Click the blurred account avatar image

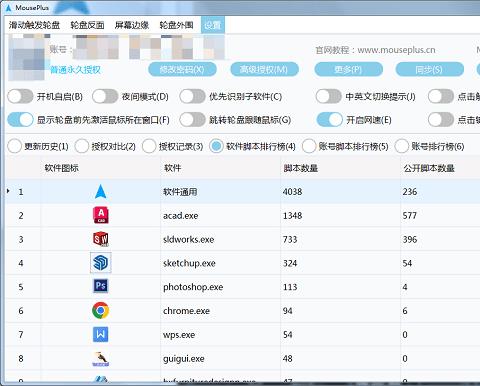pos(27,57)
